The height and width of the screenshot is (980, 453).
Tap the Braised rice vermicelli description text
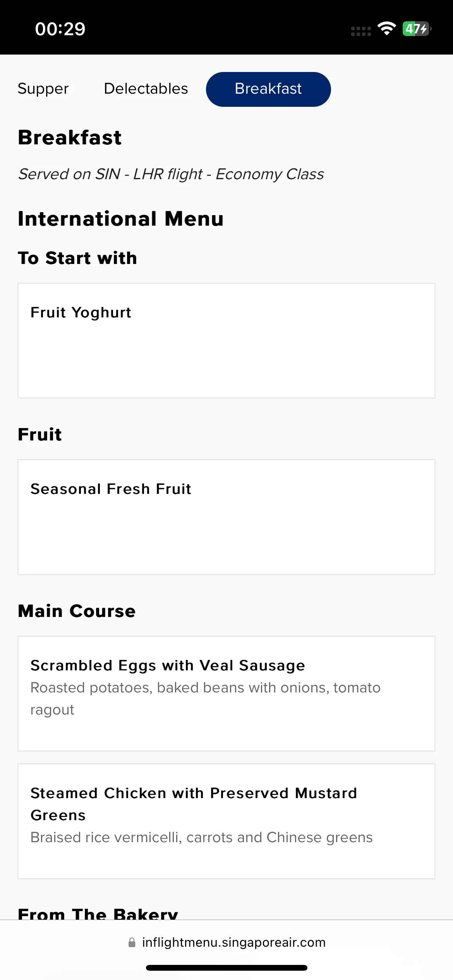201,838
